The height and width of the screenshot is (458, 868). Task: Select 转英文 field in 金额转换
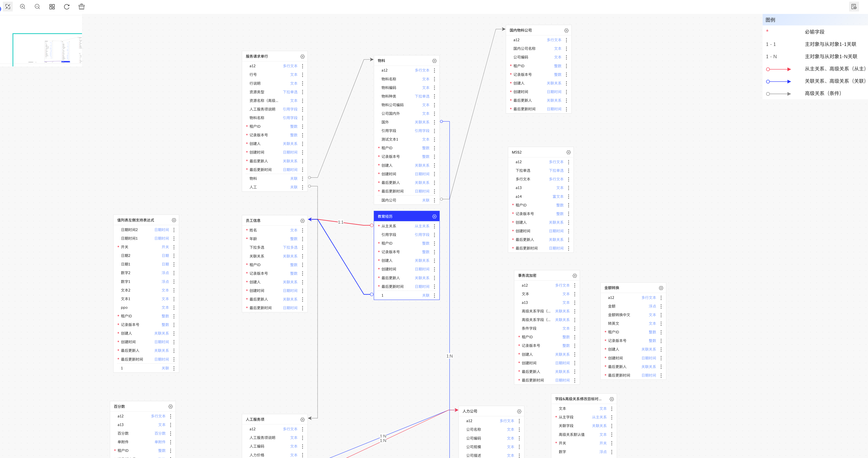(633, 324)
